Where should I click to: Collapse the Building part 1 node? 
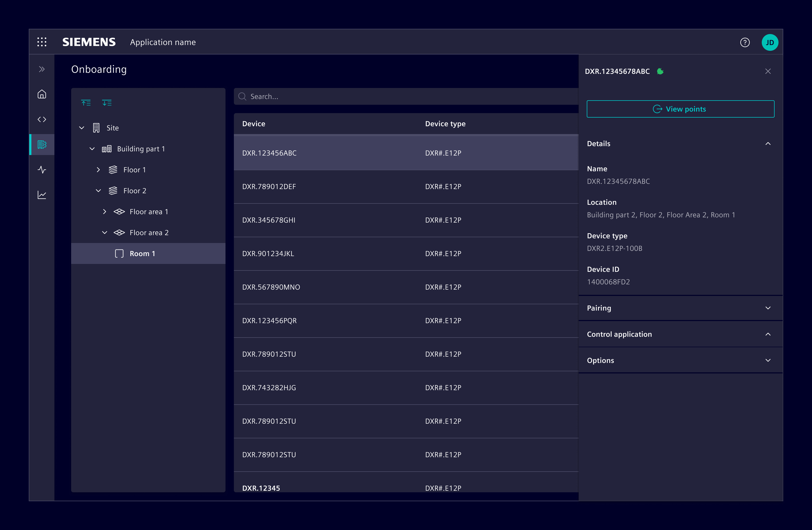(x=92, y=149)
